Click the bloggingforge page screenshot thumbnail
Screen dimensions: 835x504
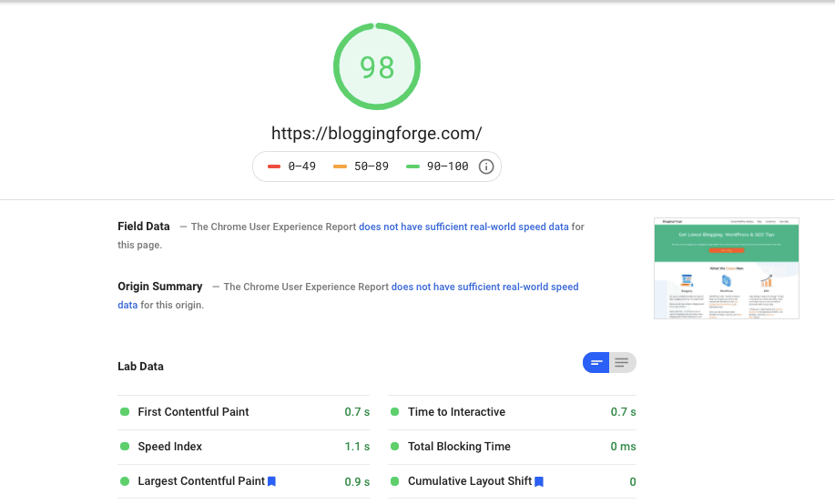727,268
